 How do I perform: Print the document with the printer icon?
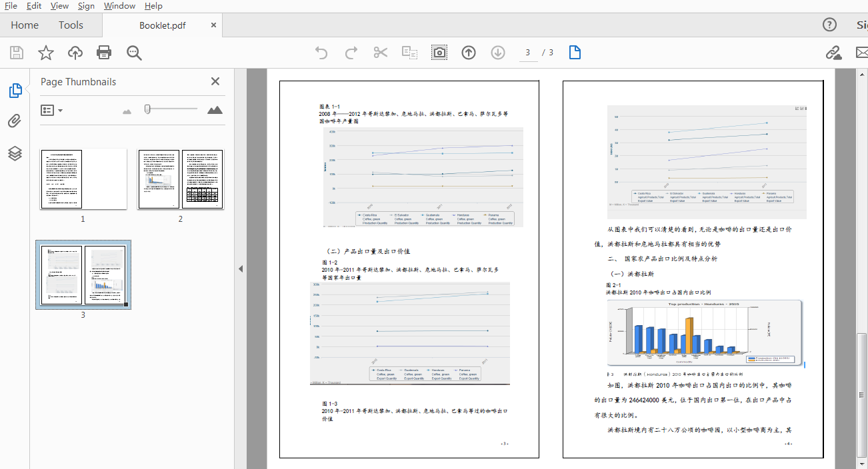pyautogui.click(x=104, y=53)
